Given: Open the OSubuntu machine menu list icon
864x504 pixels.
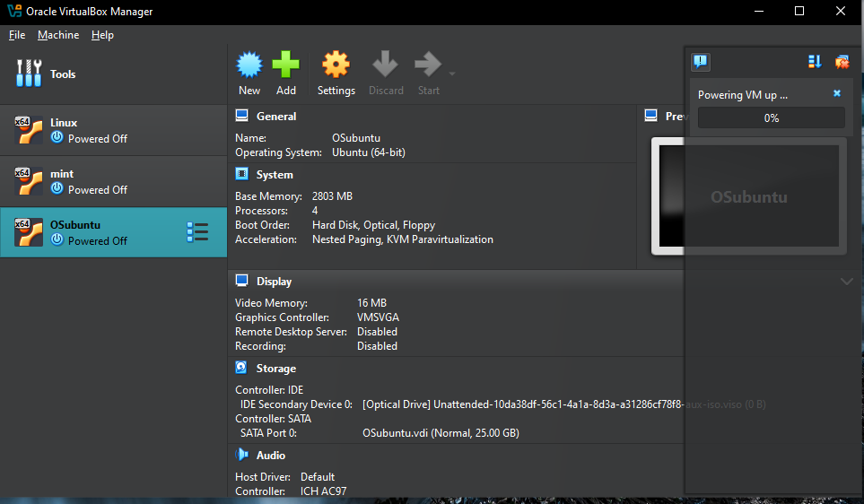Looking at the screenshot, I should coord(197,232).
